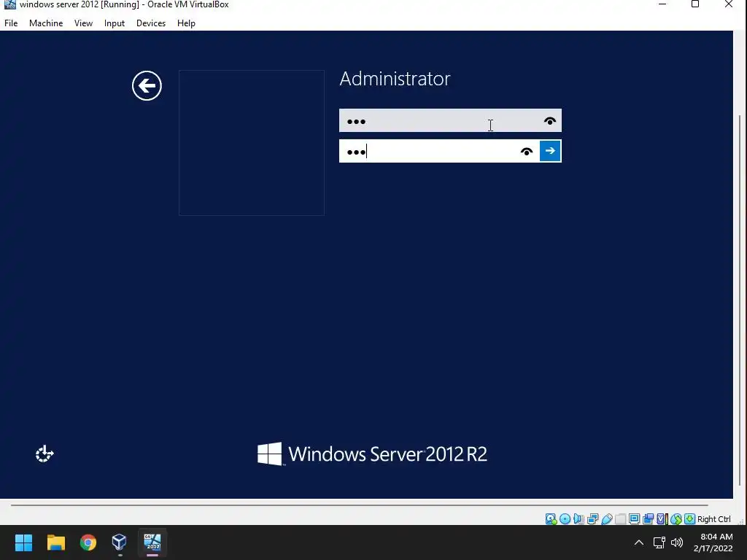Reveal password in the confirm password field
The width and height of the screenshot is (747, 560).
pyautogui.click(x=527, y=152)
